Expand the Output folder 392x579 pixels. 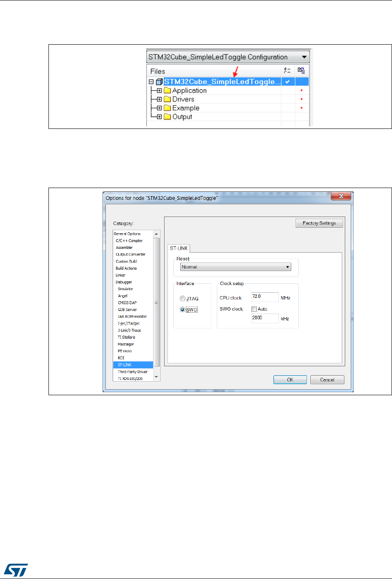159,117
